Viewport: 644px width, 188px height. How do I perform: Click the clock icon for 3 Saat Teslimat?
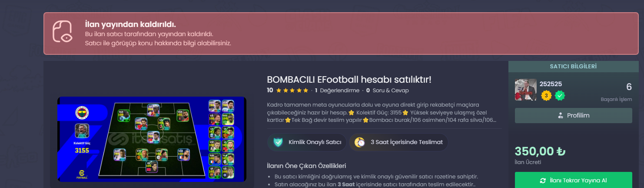tap(360, 142)
